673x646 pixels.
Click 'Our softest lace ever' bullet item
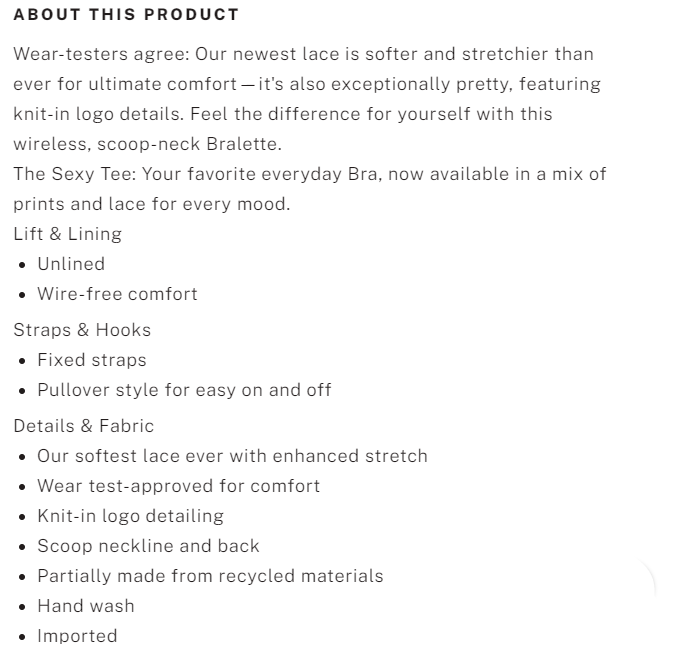click(233, 456)
